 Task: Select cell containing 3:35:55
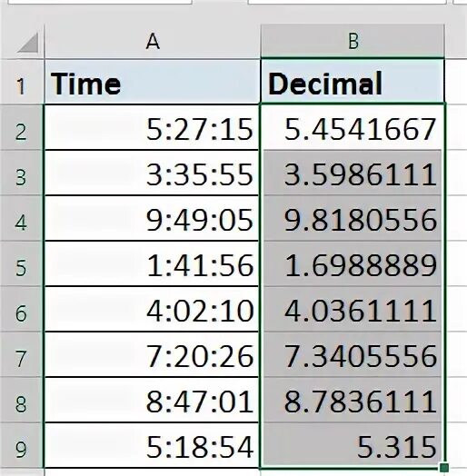(x=152, y=173)
